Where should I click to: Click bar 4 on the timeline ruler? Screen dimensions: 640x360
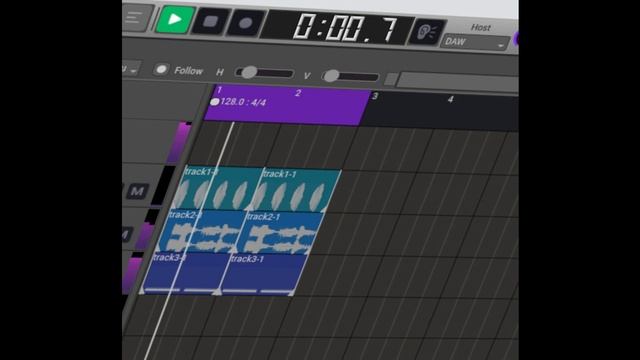click(450, 99)
